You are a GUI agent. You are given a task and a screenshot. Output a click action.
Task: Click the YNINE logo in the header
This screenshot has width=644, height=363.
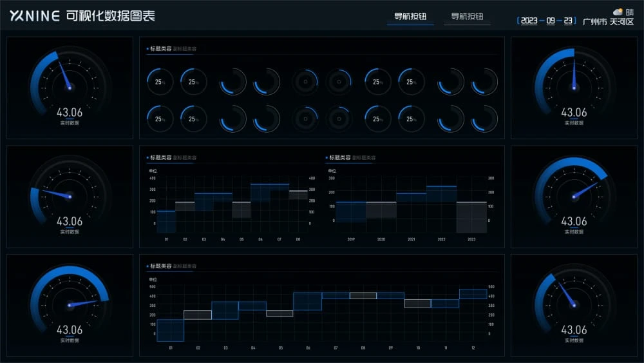tap(34, 16)
